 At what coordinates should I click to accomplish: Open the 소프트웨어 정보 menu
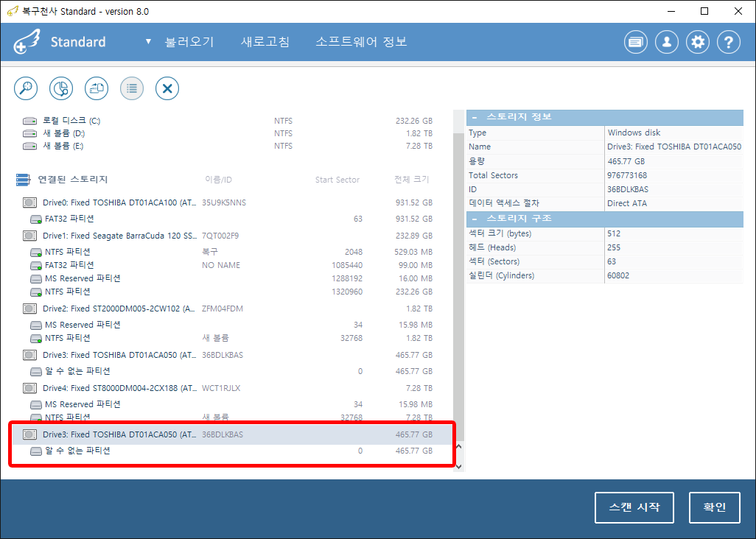(x=361, y=42)
